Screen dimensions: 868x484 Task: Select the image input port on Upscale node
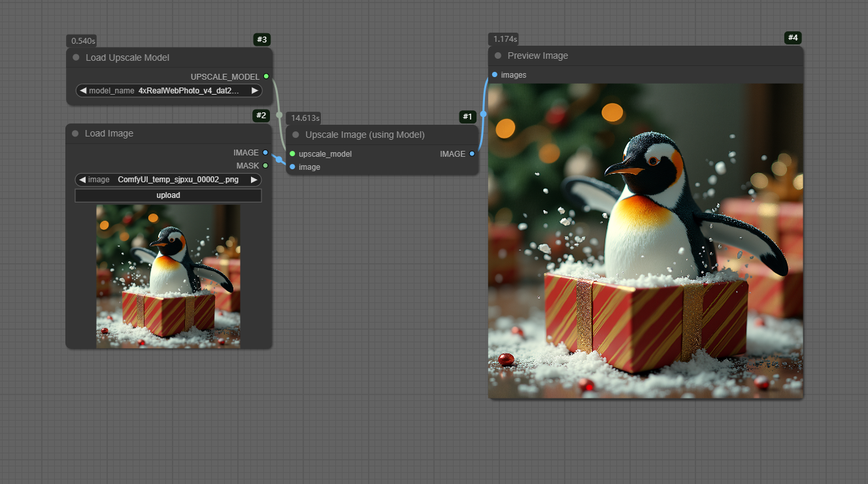coord(292,167)
